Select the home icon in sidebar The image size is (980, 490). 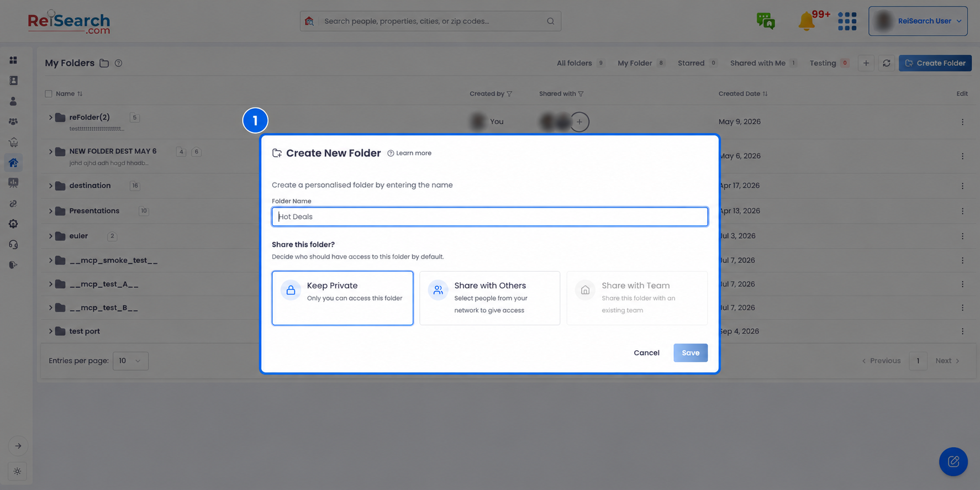[x=13, y=162]
